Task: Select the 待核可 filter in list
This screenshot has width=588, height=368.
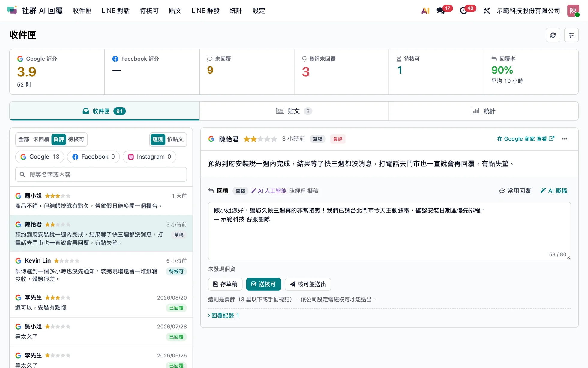Action: (76, 139)
